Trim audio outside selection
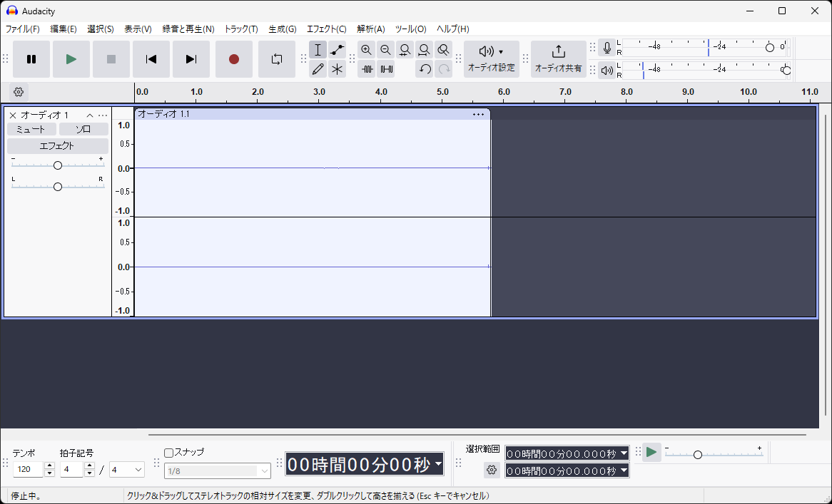This screenshot has width=832, height=504. click(x=367, y=68)
